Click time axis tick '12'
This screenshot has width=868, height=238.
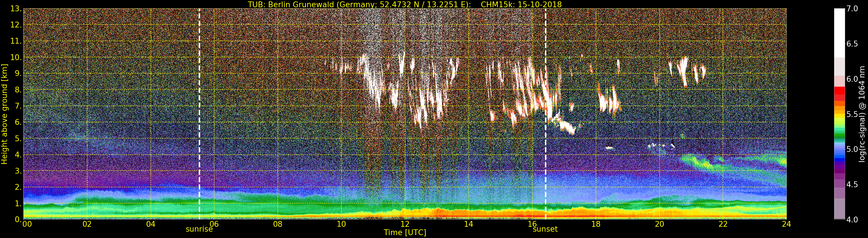tap(405, 224)
